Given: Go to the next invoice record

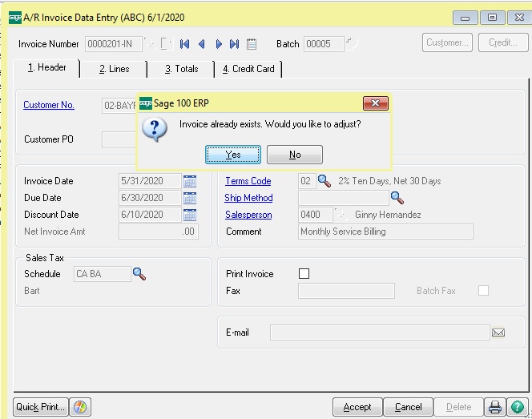Looking at the screenshot, I should pyautogui.click(x=218, y=44).
